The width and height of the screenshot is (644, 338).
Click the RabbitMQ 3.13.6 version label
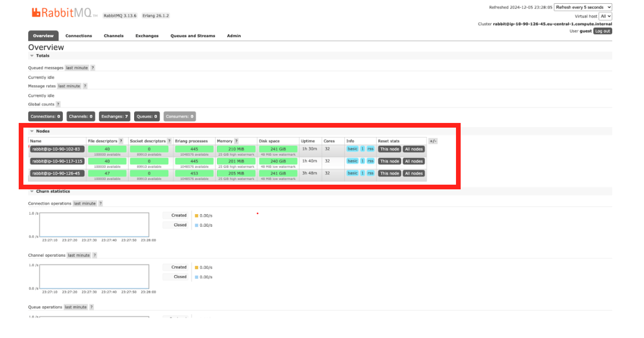pos(120,15)
